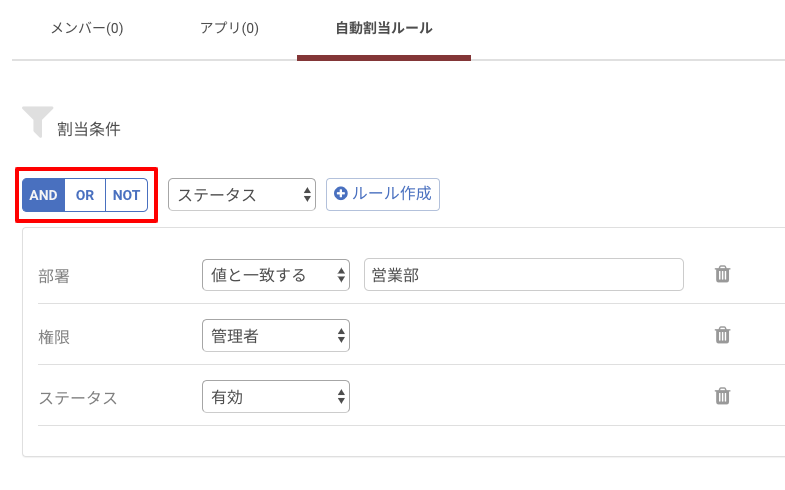This screenshot has width=785, height=490.
Task: Select the AND logic toggle
Action: 44,195
